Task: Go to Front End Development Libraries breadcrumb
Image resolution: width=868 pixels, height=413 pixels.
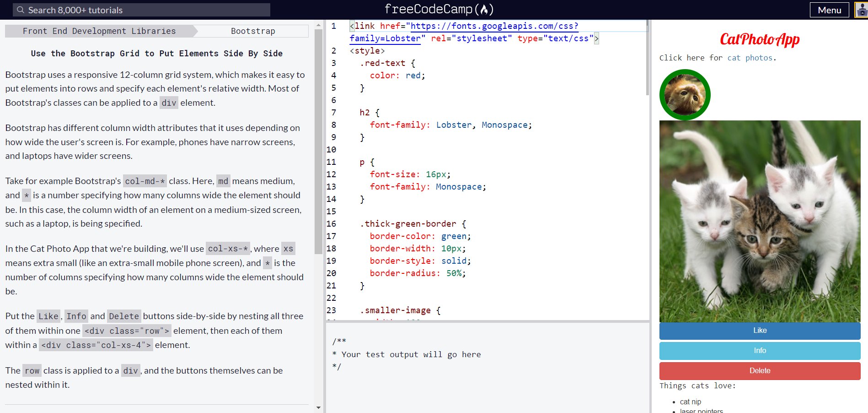Action: click(x=99, y=31)
